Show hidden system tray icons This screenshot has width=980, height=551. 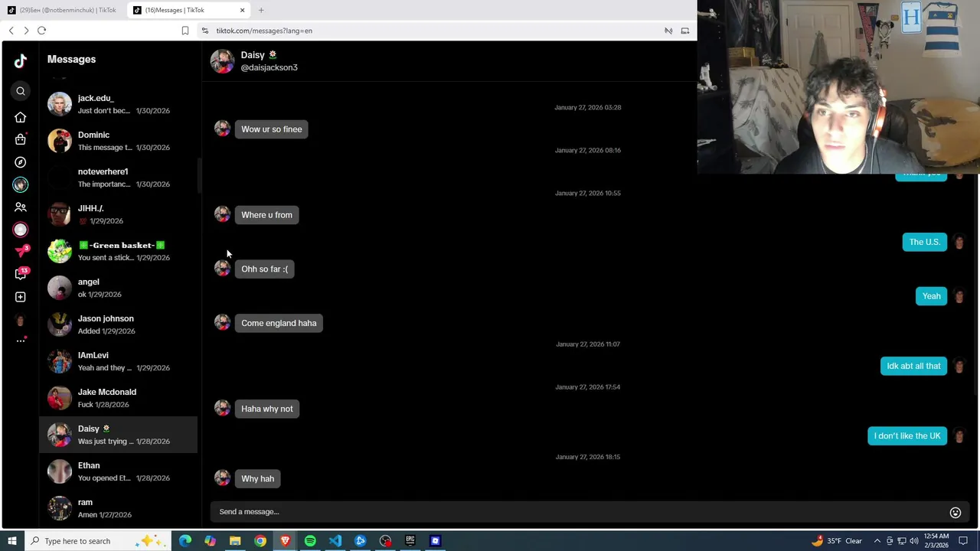[x=877, y=541]
